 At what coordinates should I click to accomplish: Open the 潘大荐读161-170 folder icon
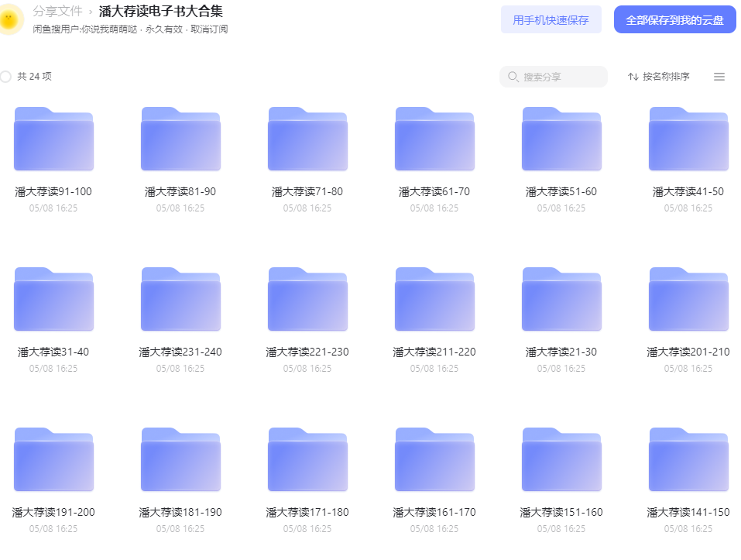point(435,459)
